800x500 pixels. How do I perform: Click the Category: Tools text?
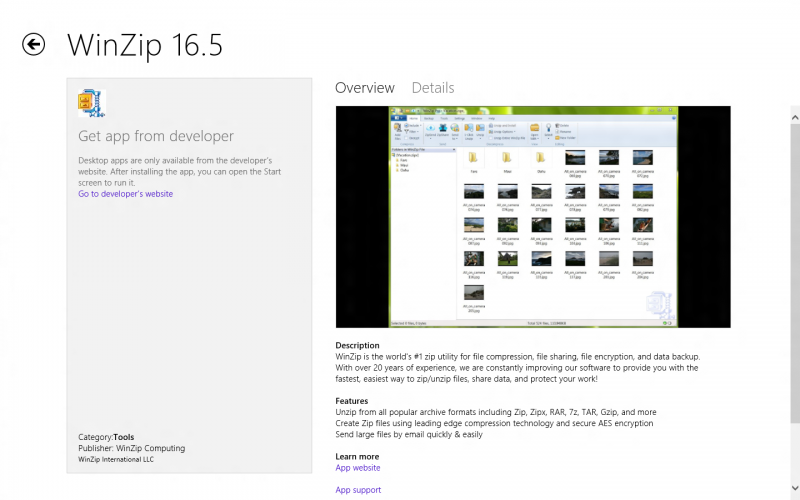tap(106, 437)
